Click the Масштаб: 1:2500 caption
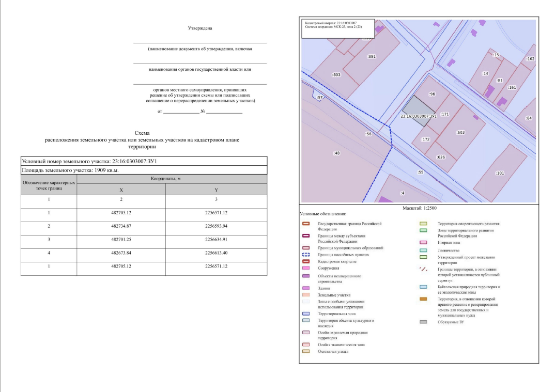This screenshot has height=392, width=555. [x=420, y=208]
